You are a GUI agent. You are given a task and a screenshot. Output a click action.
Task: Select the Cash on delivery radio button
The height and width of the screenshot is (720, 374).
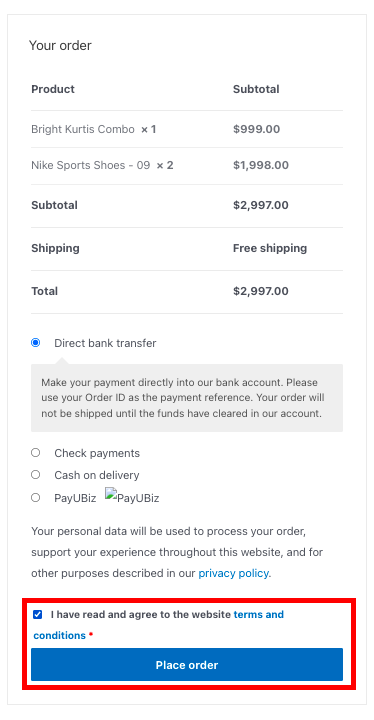coord(35,475)
